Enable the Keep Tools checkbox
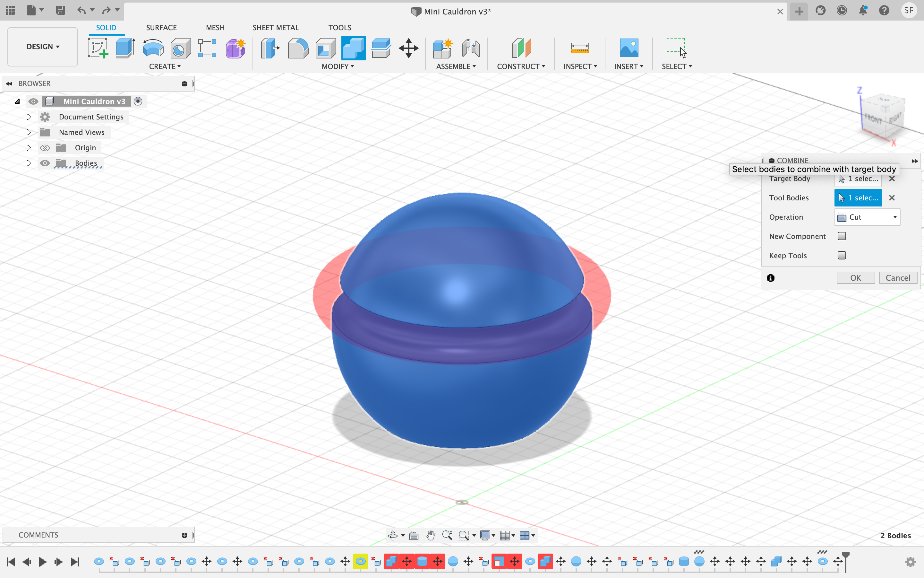 pos(842,255)
